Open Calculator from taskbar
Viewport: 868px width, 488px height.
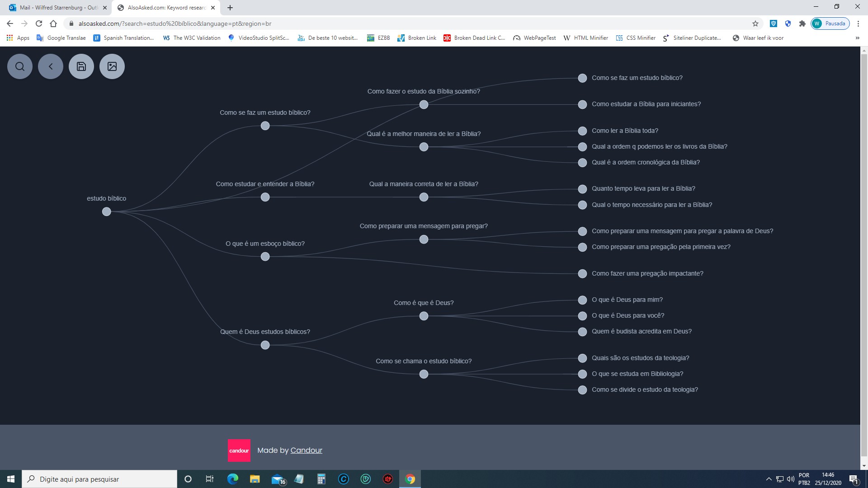pos(321,479)
